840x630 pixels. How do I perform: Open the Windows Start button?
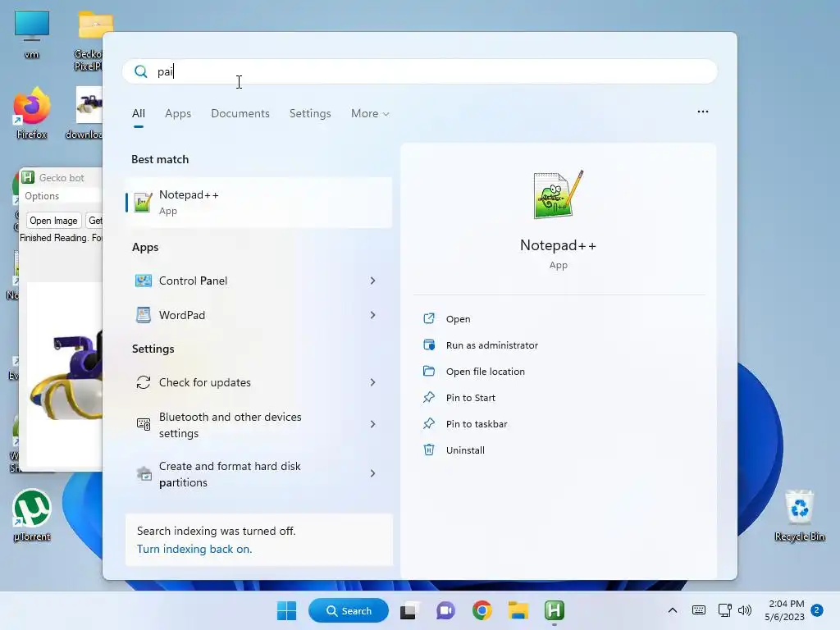point(286,610)
